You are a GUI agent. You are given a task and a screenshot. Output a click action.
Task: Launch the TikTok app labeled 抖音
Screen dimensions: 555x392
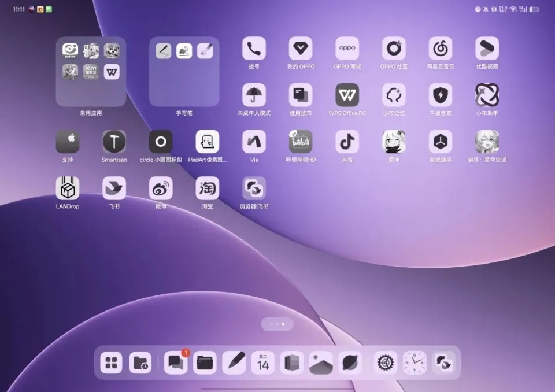[347, 142]
